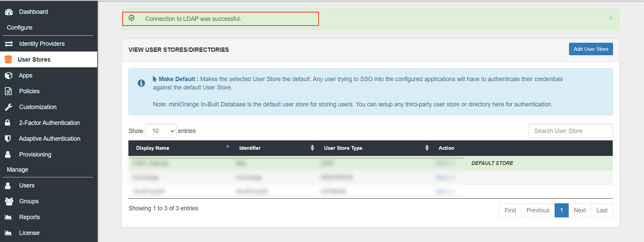
Task: Click the Next page button
Action: point(580,210)
